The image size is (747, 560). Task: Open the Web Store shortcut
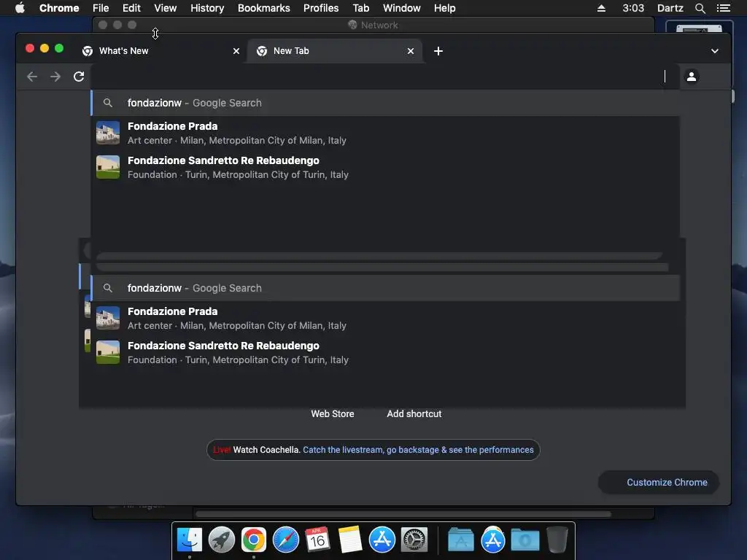[x=333, y=414]
